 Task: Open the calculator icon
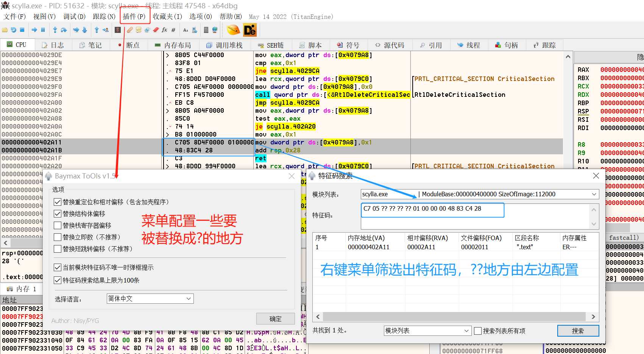coord(206,30)
